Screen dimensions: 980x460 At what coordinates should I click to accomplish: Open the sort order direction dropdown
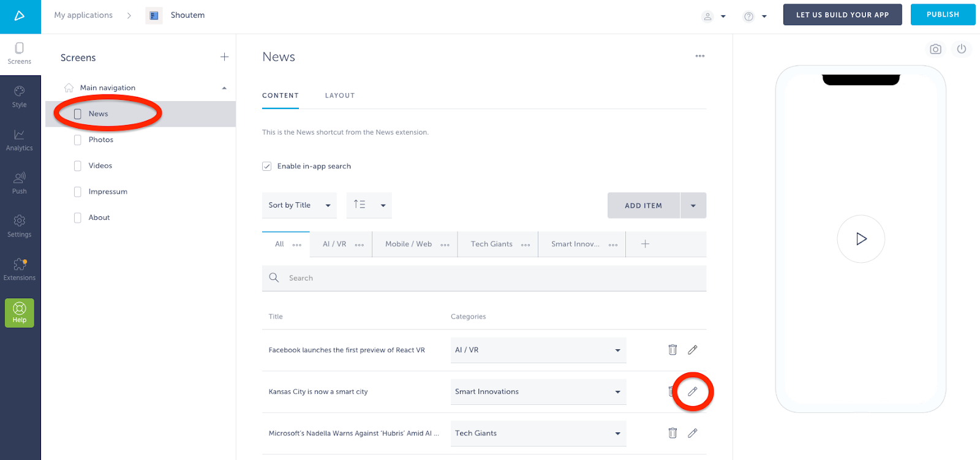coord(369,205)
